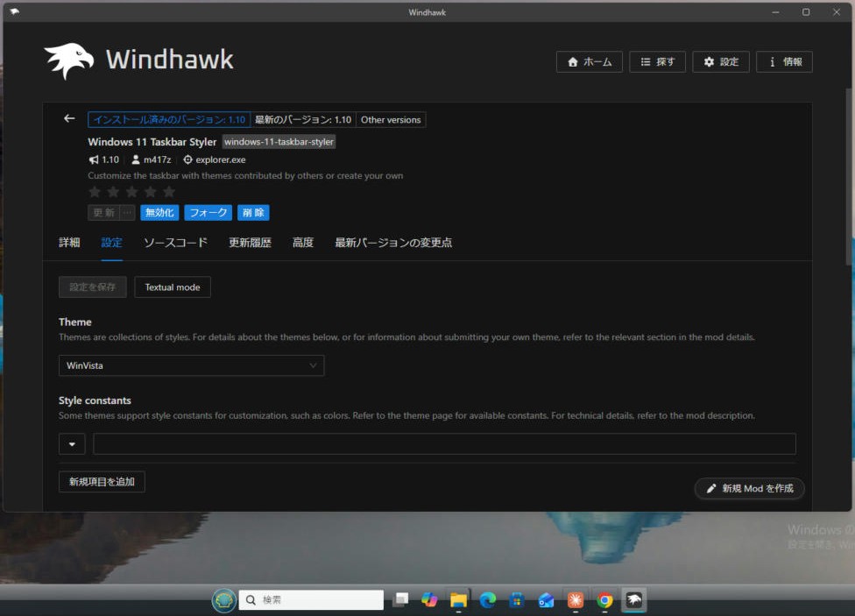Click the Windhawk eagle logo
This screenshot has width=855, height=616.
pos(68,60)
